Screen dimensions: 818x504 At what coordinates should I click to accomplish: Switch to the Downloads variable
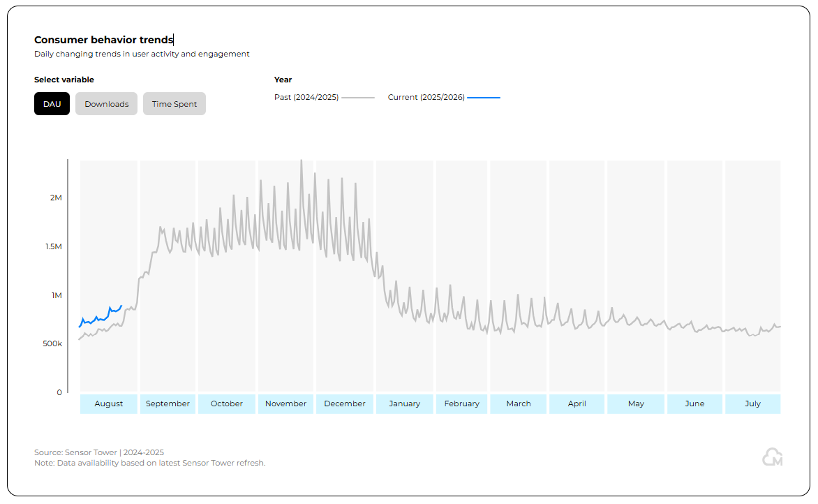pyautogui.click(x=106, y=104)
